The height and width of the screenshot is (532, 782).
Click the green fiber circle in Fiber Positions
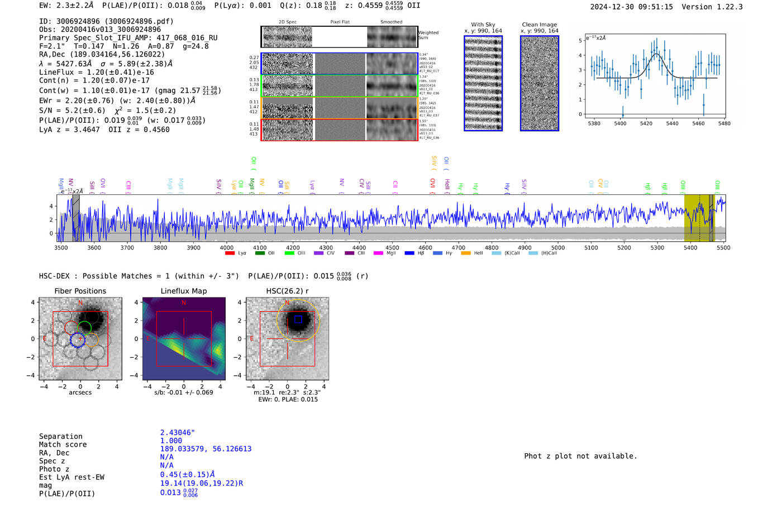(85, 328)
